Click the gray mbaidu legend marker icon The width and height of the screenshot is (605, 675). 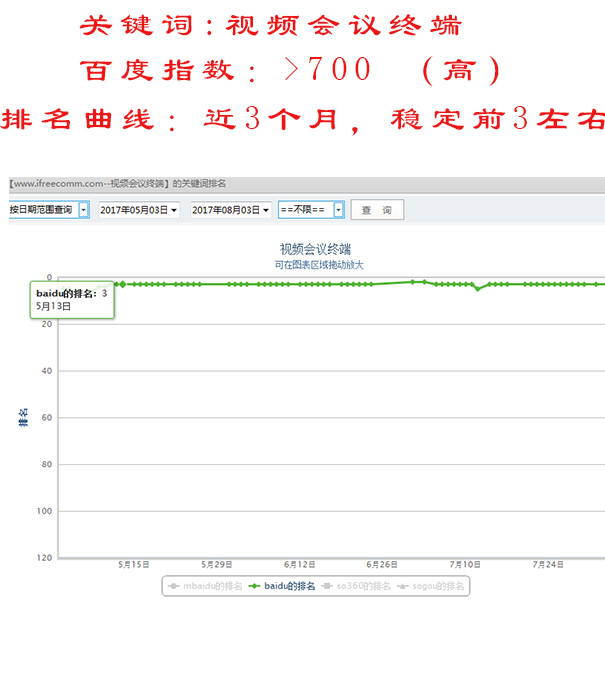click(x=174, y=586)
